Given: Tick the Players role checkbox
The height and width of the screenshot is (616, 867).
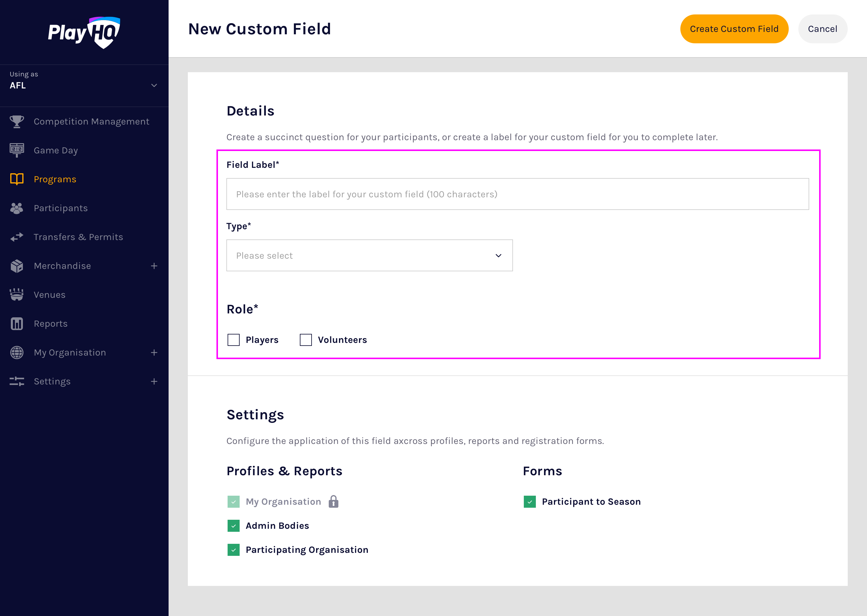Looking at the screenshot, I should coord(233,340).
